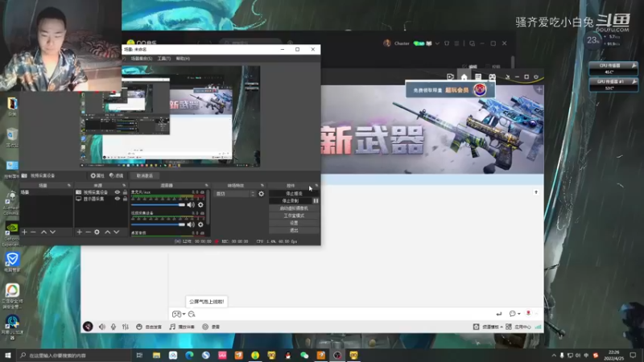Click the 启动虚拟摄像机 (start virtual camera) button
Viewport: 644px width, 362px height.
294,208
